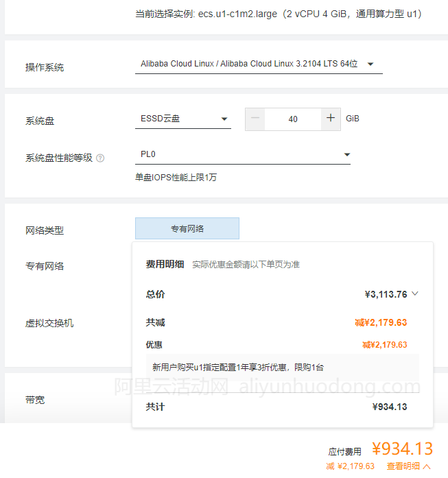Open the PL0 performance level dropdown
Image resolution: width=448 pixels, height=478 pixels.
(243, 154)
